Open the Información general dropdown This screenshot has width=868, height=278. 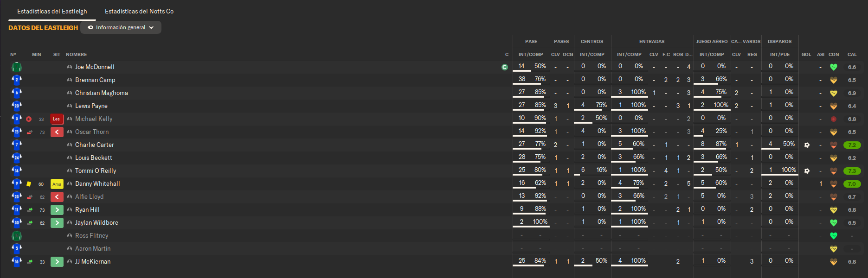click(121, 27)
